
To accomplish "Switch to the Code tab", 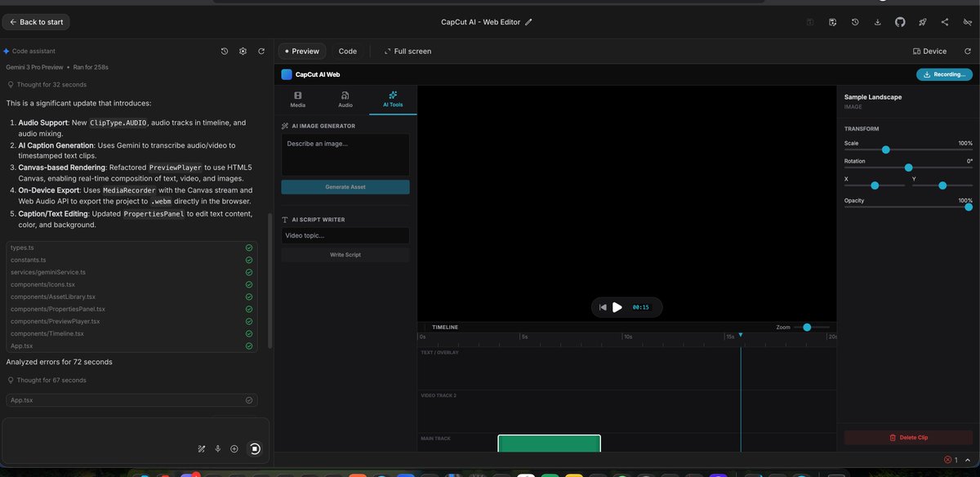I will pyautogui.click(x=348, y=51).
